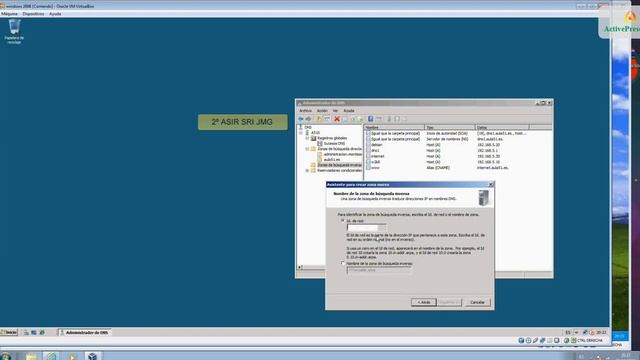
Task: Click the ASIS server icon in tree
Action: coord(307,133)
